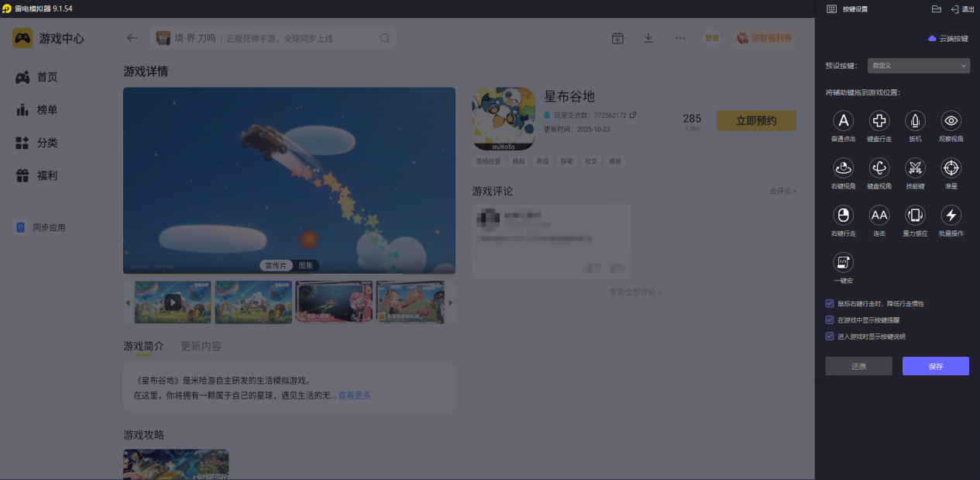The width and height of the screenshot is (980, 480).
Task: Click the 批量操作 batch operation key icon
Action: coord(951,216)
